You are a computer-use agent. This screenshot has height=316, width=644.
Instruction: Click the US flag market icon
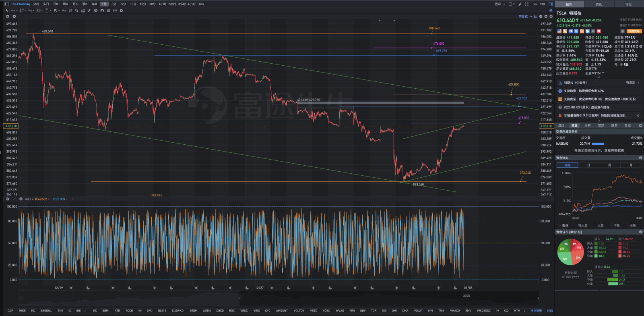559,31
